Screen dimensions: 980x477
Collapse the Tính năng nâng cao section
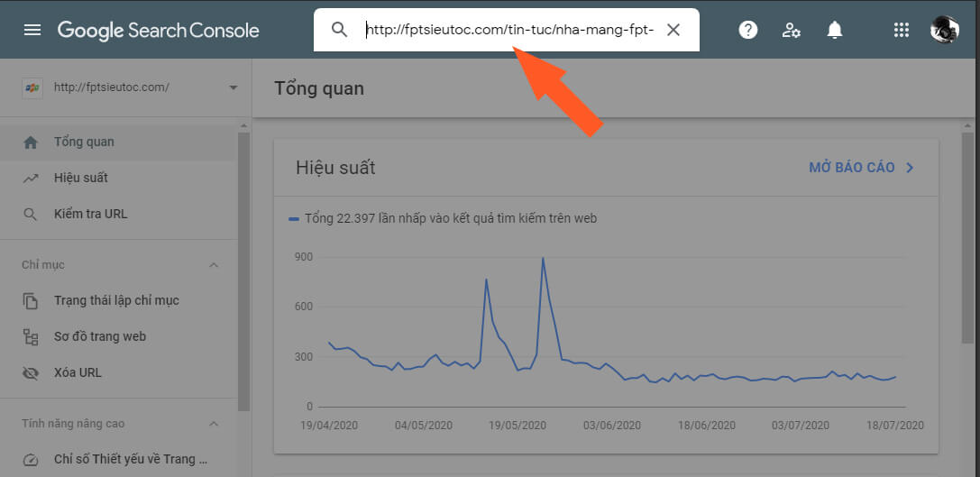[x=214, y=424]
